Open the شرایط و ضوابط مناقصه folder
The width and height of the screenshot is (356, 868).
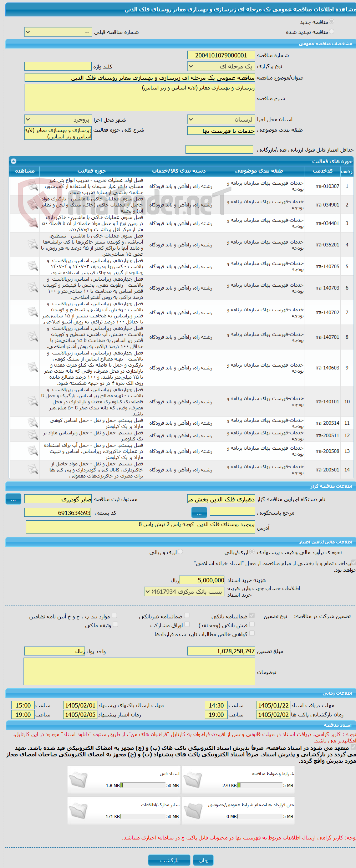(x=193, y=780)
